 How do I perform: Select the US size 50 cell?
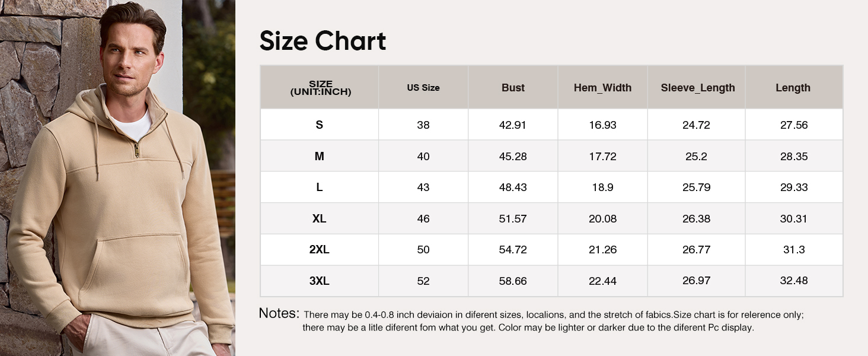pyautogui.click(x=423, y=250)
